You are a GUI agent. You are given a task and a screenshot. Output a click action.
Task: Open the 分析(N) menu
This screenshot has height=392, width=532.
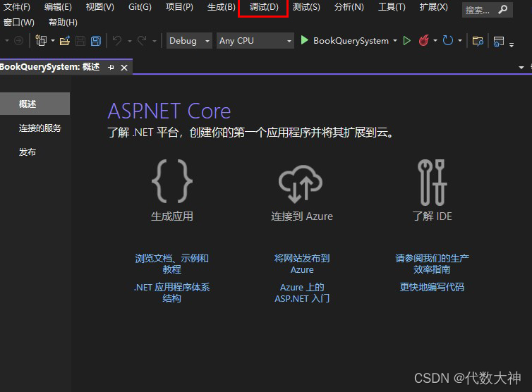(349, 7)
